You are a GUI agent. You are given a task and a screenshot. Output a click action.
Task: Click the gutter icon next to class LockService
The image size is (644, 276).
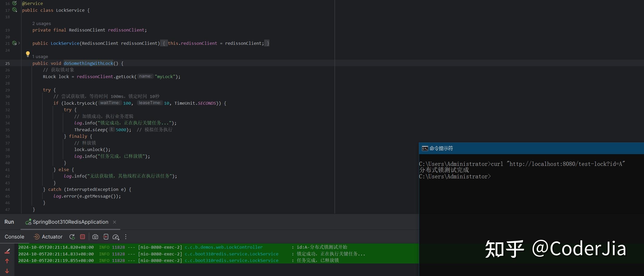[15, 10]
